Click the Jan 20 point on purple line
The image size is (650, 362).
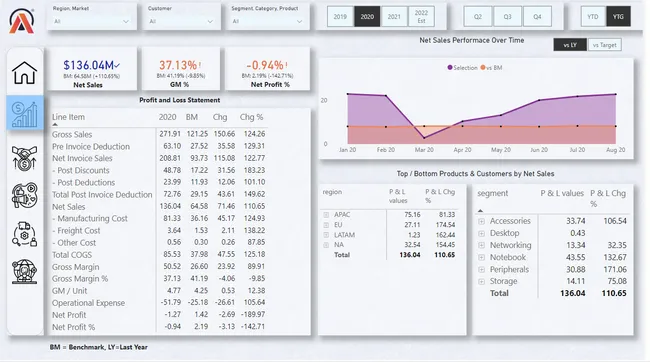tap(348, 94)
